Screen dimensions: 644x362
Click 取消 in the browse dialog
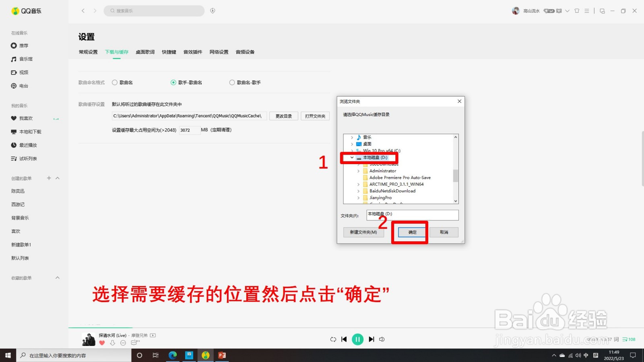coord(444,232)
